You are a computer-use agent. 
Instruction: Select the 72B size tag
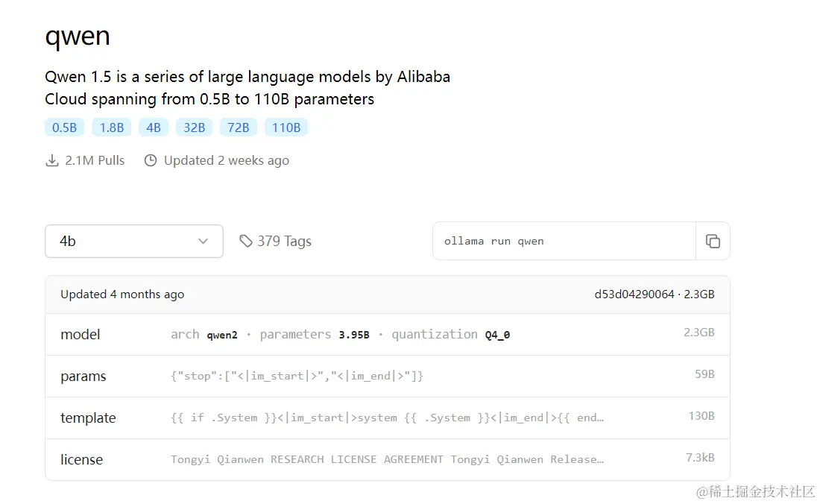click(x=238, y=127)
